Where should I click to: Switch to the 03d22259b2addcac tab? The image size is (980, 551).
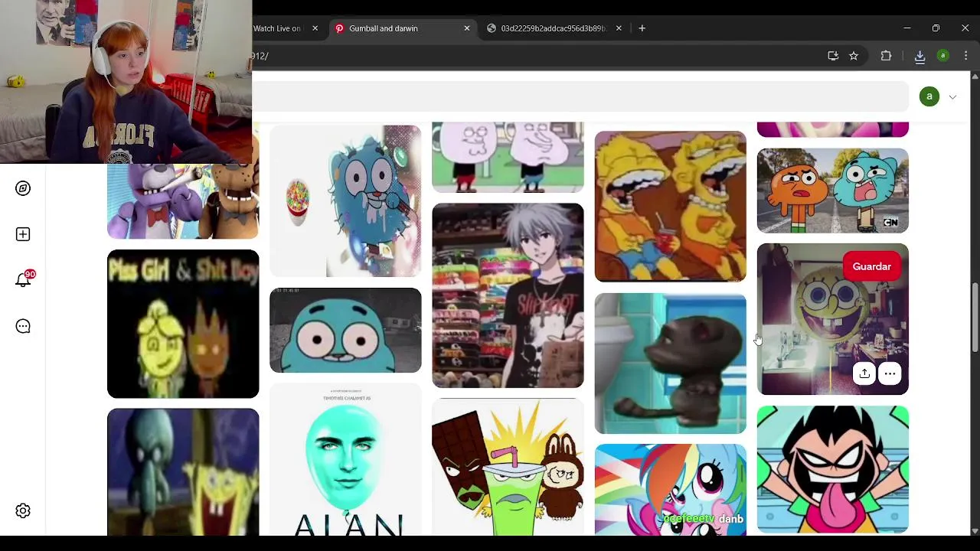554,28
